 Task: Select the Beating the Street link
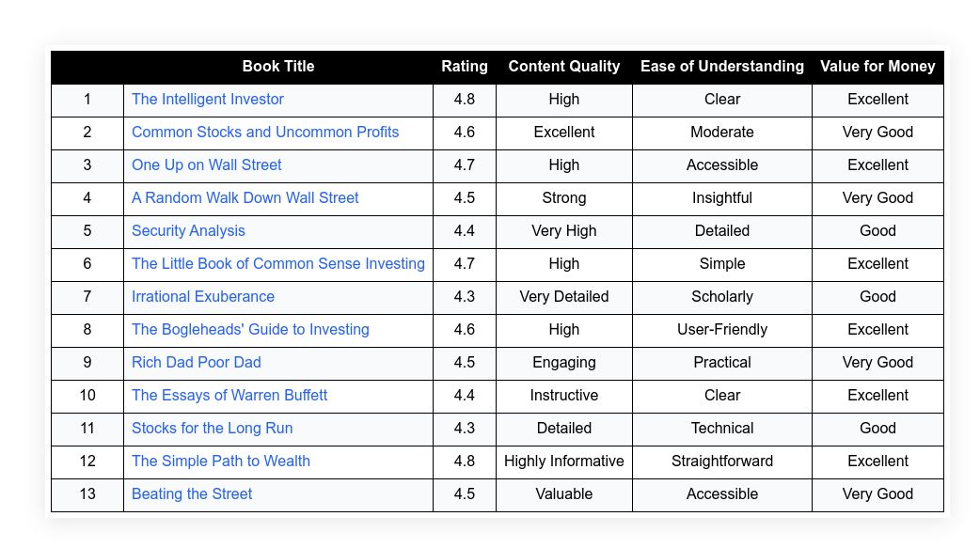click(192, 494)
